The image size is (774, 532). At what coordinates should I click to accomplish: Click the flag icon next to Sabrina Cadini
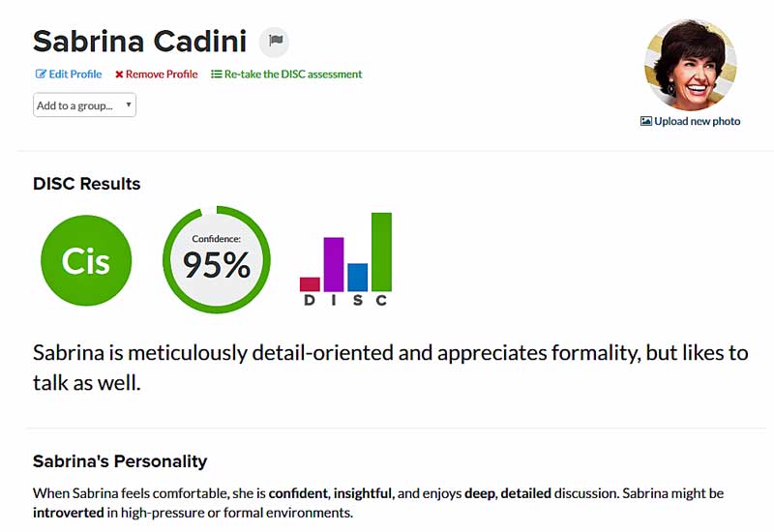point(275,41)
